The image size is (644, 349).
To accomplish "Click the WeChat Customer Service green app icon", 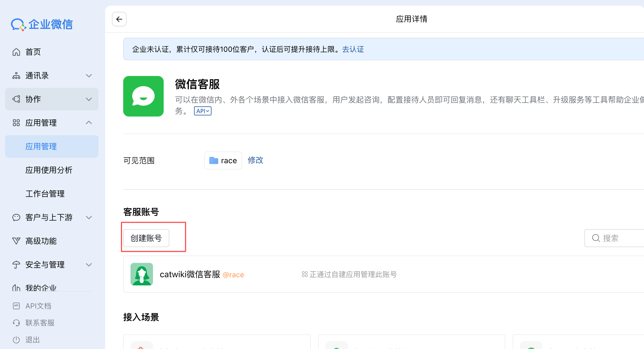I will tap(143, 96).
